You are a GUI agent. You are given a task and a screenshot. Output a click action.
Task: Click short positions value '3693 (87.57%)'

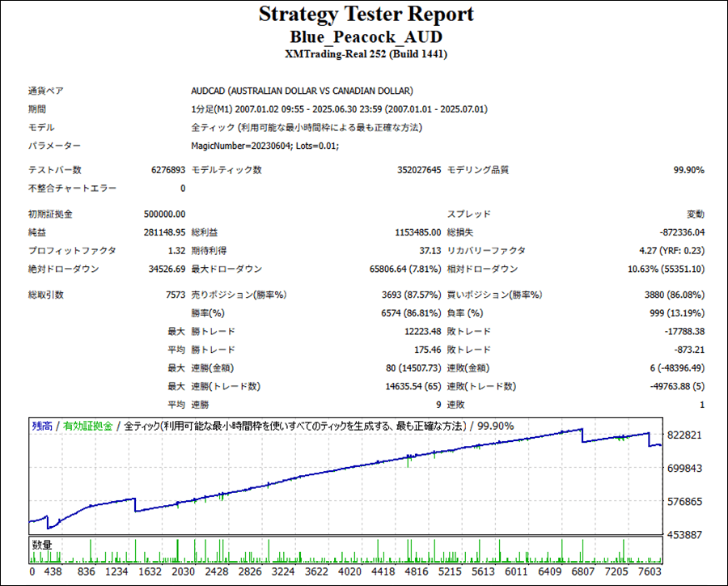tap(412, 295)
